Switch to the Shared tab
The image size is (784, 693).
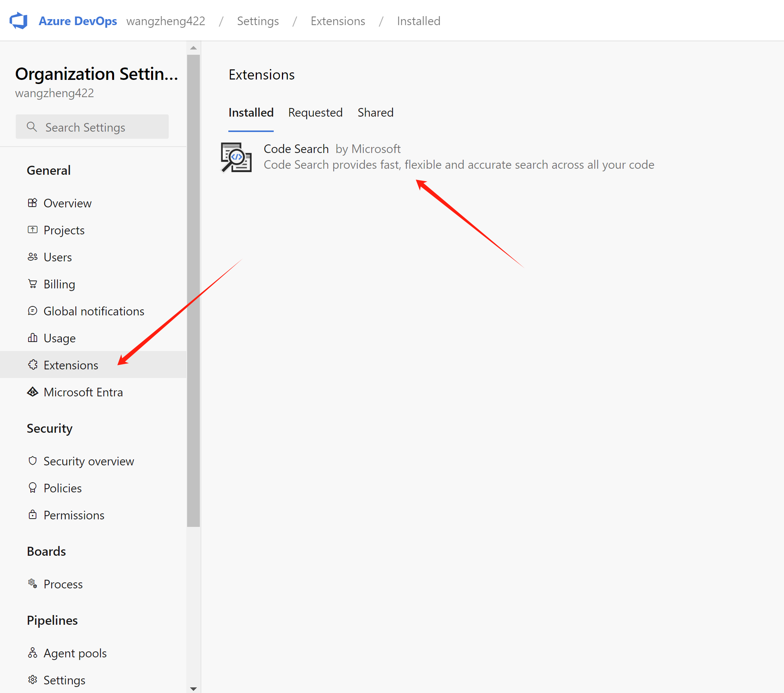tap(376, 112)
